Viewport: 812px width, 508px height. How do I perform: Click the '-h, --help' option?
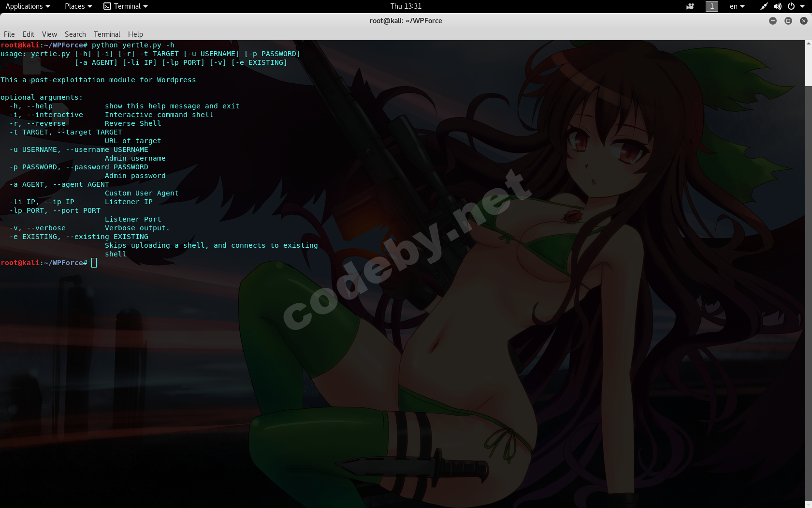pos(31,106)
